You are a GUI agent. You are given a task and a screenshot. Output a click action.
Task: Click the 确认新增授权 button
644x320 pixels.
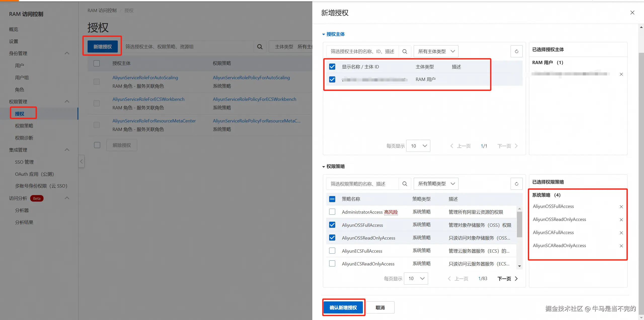point(343,307)
